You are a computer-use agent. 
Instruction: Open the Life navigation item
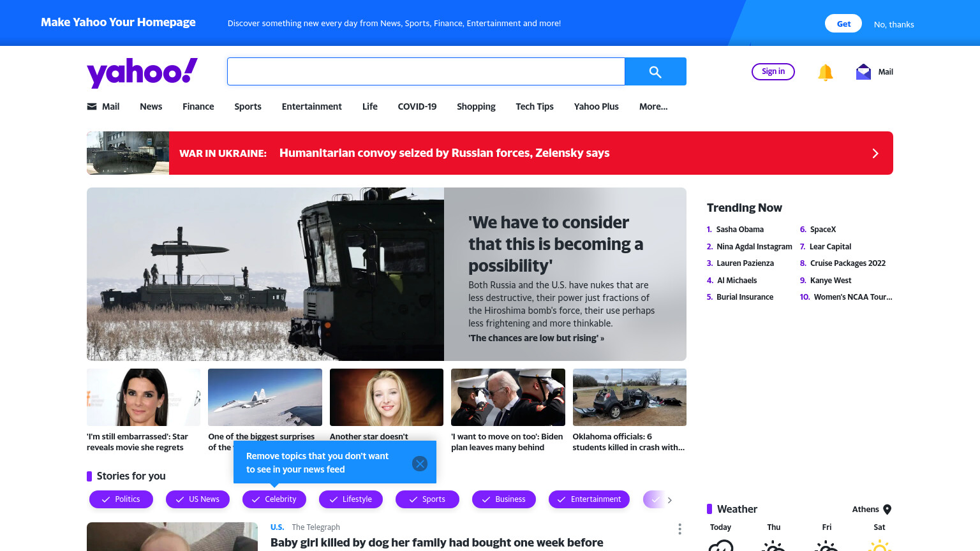click(370, 107)
